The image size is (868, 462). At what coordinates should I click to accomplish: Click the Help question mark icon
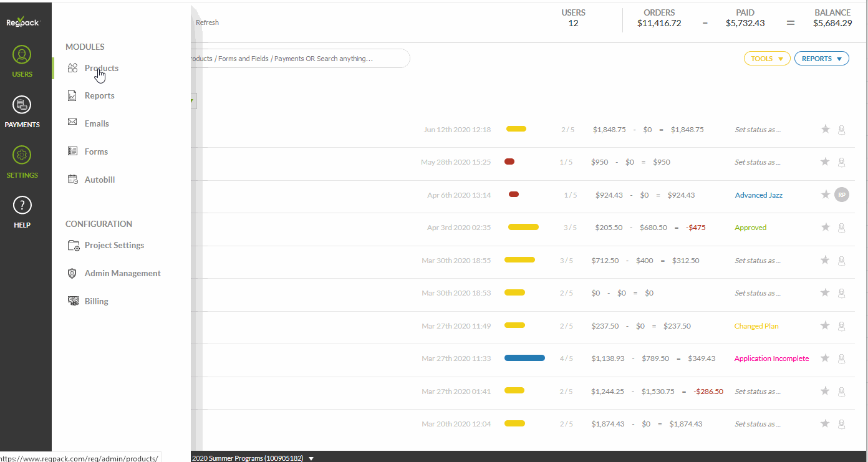[x=22, y=205]
